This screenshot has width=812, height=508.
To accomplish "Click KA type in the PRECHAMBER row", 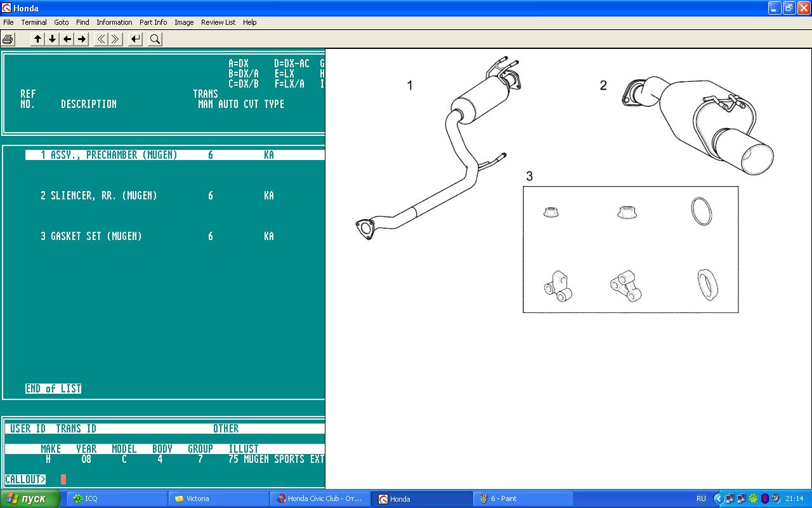I will click(269, 155).
